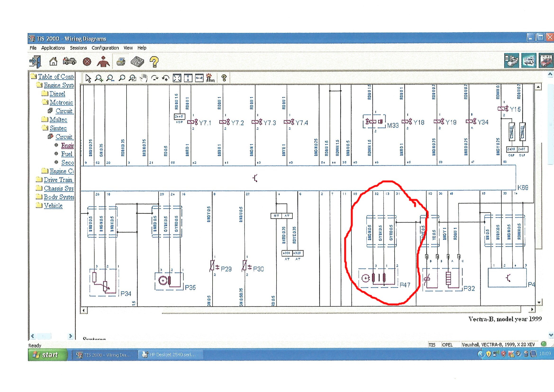This screenshot has height=392, width=554.
Task: Expand the Multec folder
Action: (x=58, y=119)
